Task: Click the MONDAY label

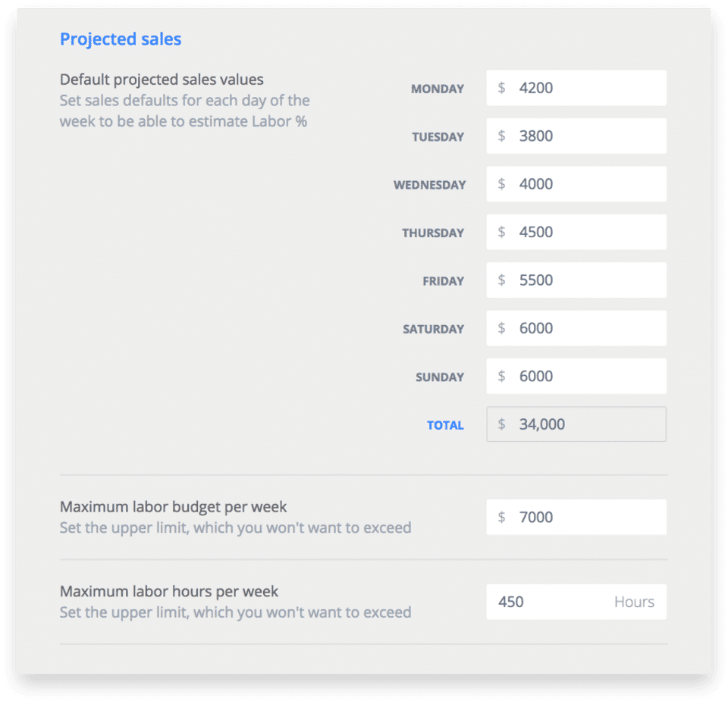Action: pyautogui.click(x=438, y=89)
